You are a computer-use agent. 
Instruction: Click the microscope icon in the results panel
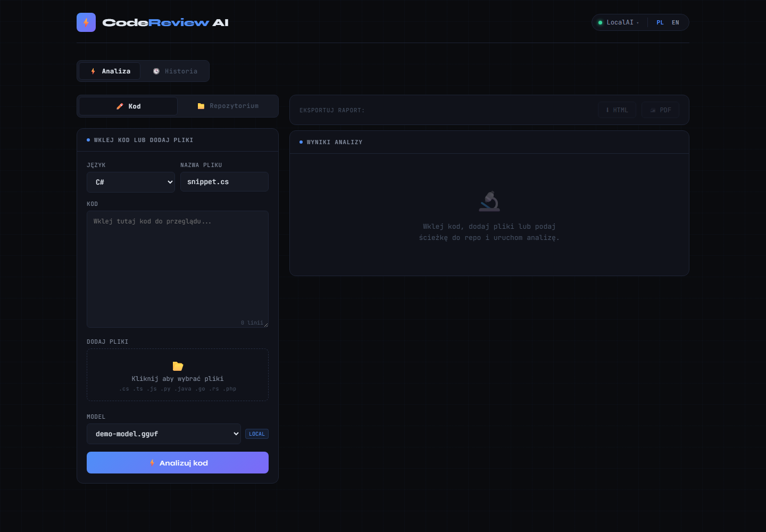[489, 201]
